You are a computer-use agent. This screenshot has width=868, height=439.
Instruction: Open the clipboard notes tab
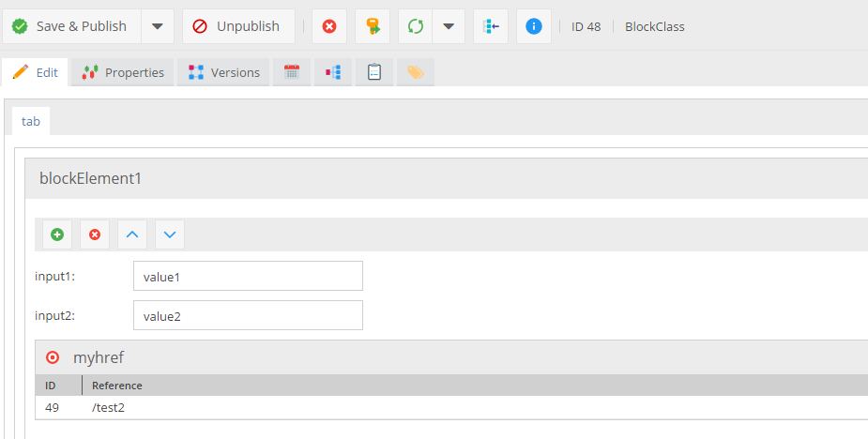pos(374,72)
